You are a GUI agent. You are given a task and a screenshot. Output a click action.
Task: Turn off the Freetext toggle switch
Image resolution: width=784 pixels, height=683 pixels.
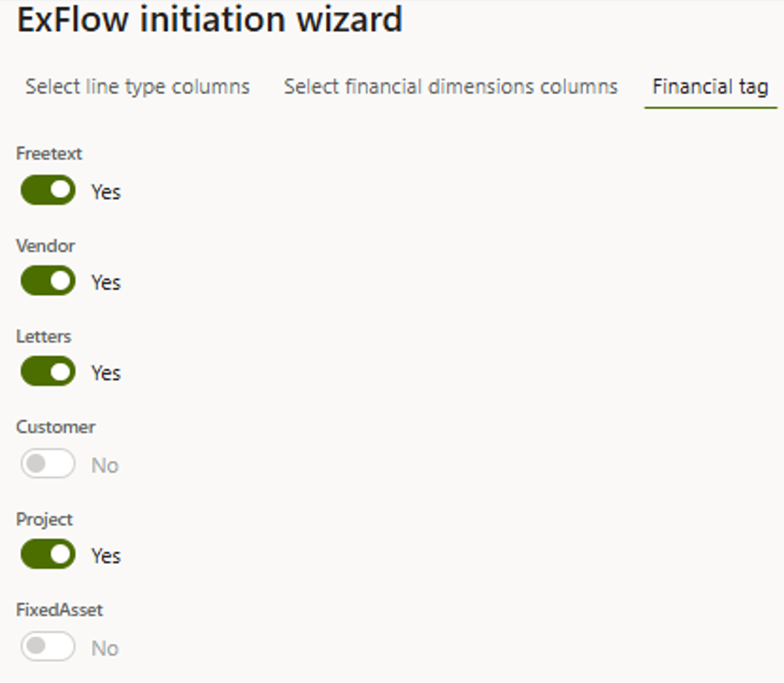[x=48, y=190]
